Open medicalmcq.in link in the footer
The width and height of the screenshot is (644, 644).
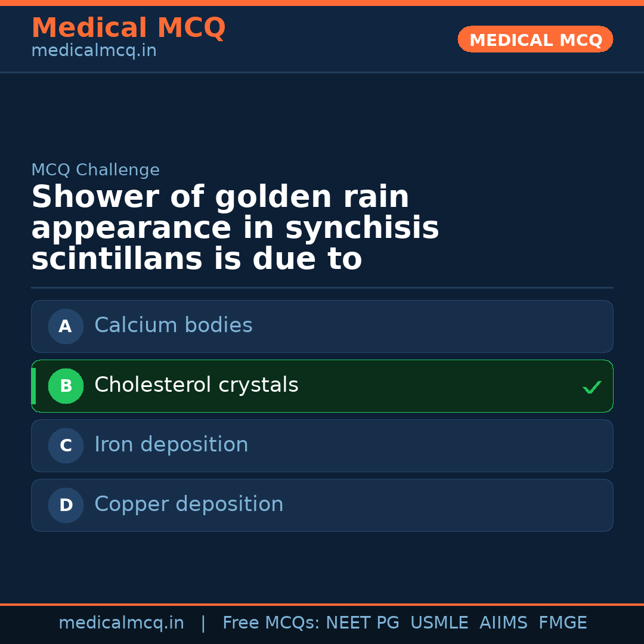[121, 623]
